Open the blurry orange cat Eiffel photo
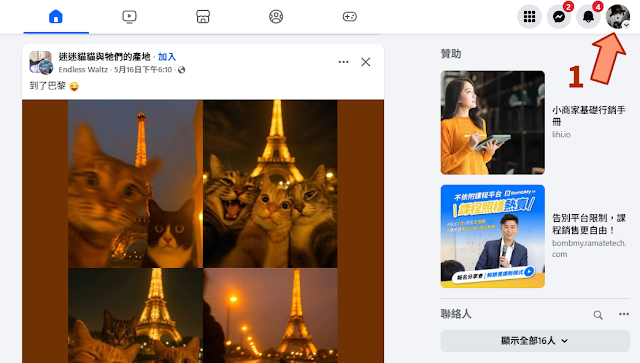Screen dimensions: 640x363 pyautogui.click(x=135, y=184)
